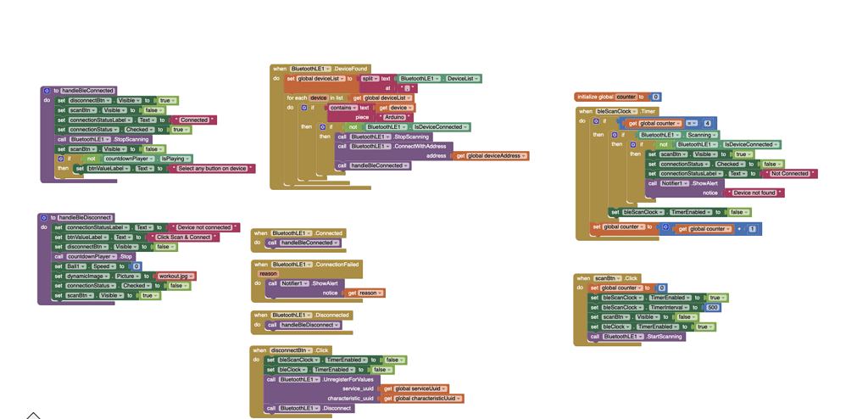The height and width of the screenshot is (419, 868).
Task: Select the 'initialize global counter' block
Action: tap(593, 97)
